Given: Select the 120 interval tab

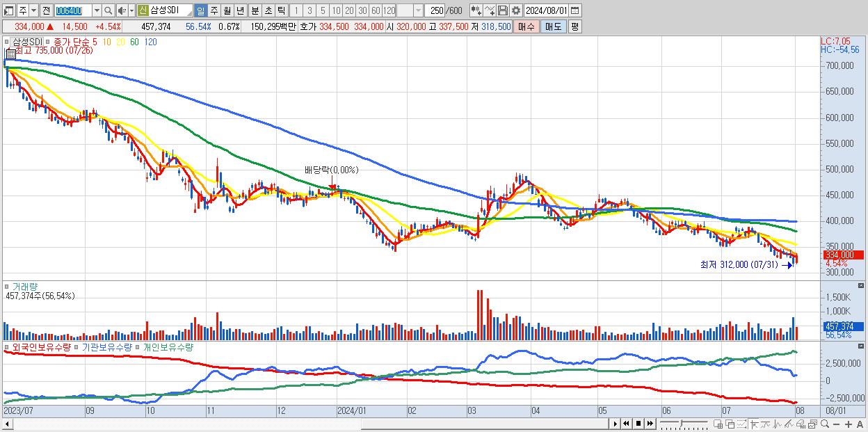Looking at the screenshot, I should [x=389, y=11].
